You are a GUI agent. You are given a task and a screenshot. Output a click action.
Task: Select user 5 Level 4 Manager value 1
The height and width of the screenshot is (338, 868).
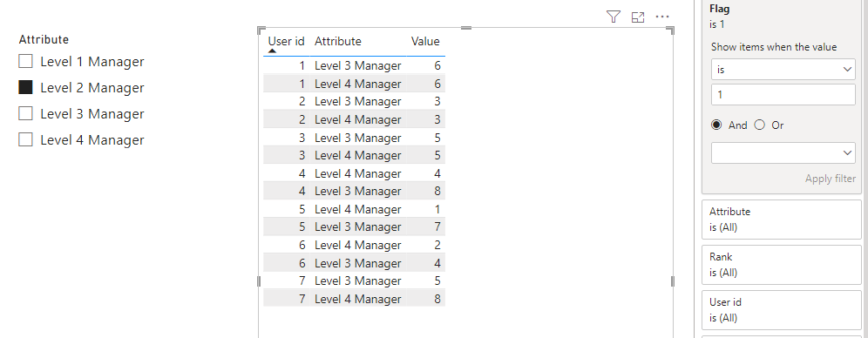pos(437,209)
